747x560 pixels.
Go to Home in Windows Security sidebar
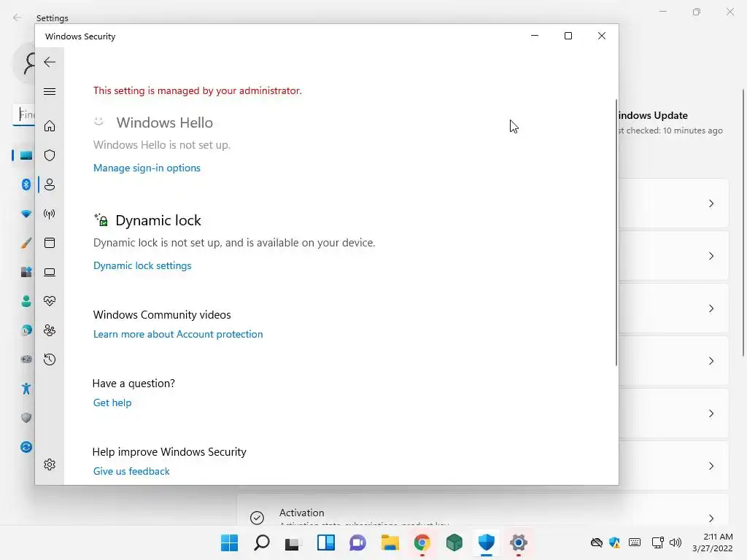pyautogui.click(x=50, y=126)
